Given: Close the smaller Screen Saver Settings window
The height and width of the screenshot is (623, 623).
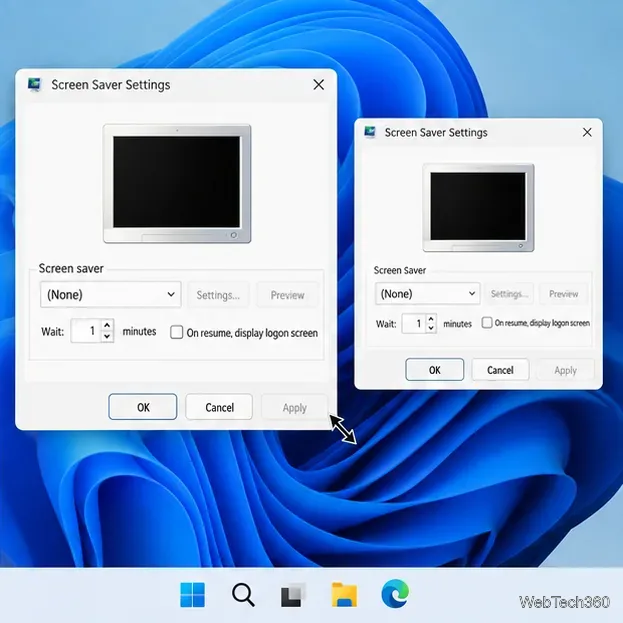Looking at the screenshot, I should pyautogui.click(x=587, y=132).
